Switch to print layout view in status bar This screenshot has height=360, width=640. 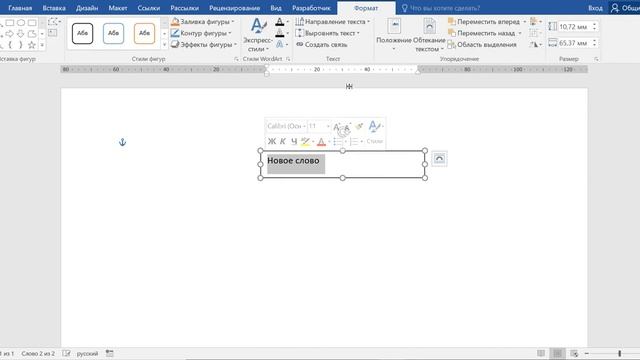tap(557, 353)
